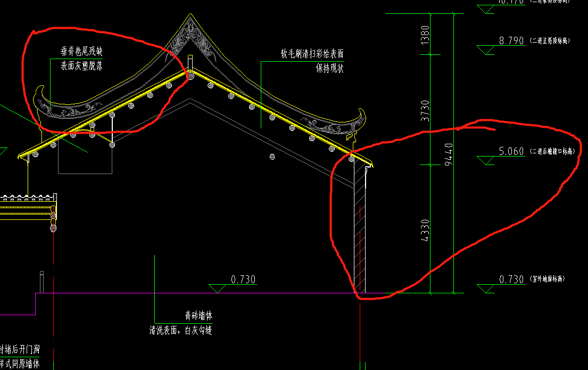
Task: Pick the 4330 dimension text
Action: pos(425,230)
